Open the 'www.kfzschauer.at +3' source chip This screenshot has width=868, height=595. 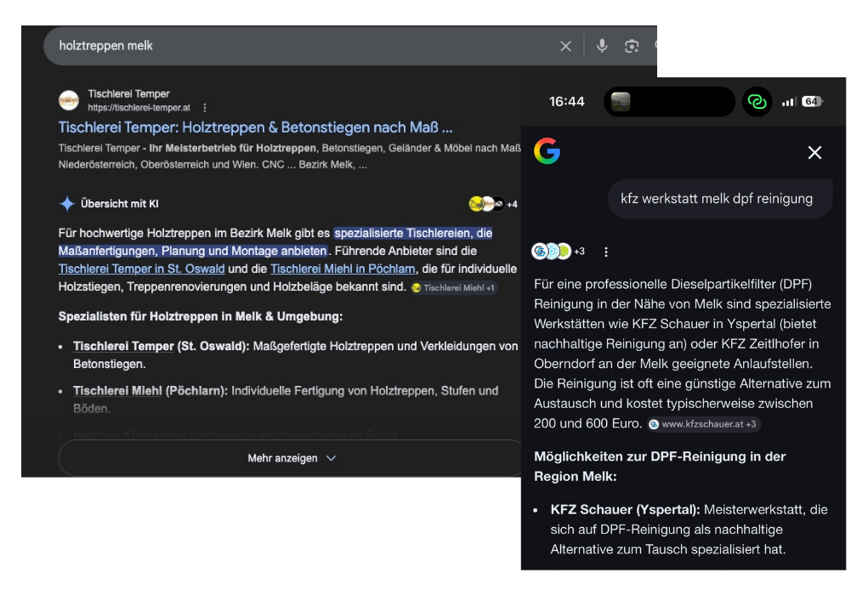(x=704, y=424)
